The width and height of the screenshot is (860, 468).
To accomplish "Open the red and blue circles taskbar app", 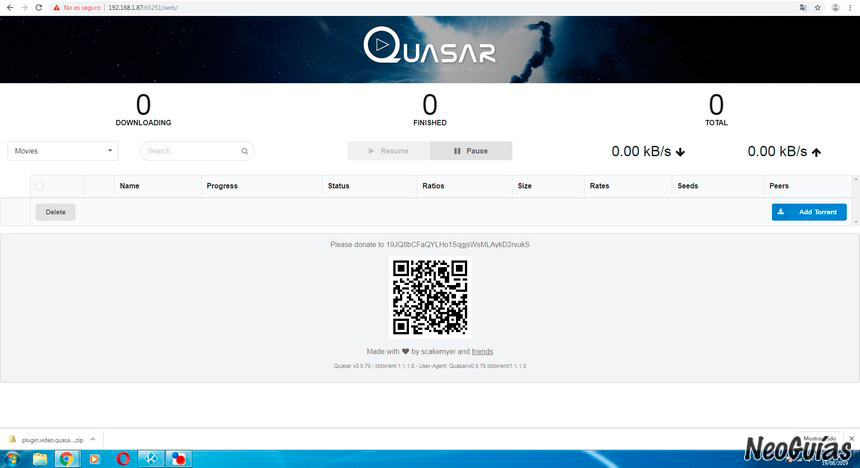I will click(179, 459).
